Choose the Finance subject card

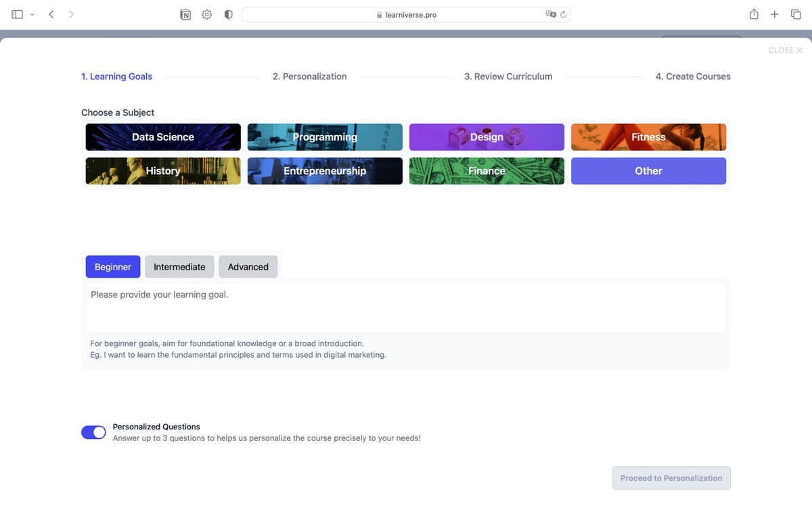click(487, 171)
